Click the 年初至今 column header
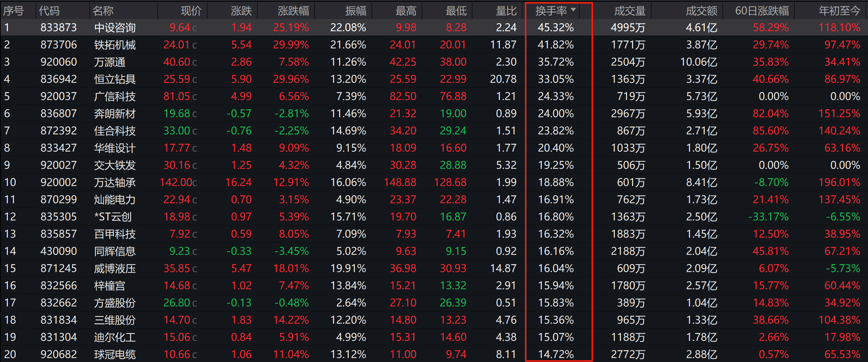 [x=839, y=11]
